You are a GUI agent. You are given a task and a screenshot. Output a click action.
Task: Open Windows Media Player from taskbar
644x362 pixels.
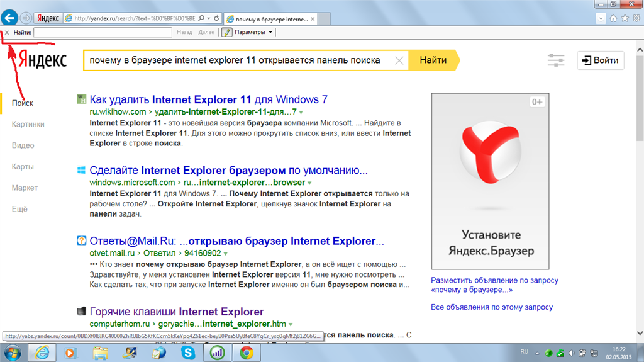pos(70,353)
